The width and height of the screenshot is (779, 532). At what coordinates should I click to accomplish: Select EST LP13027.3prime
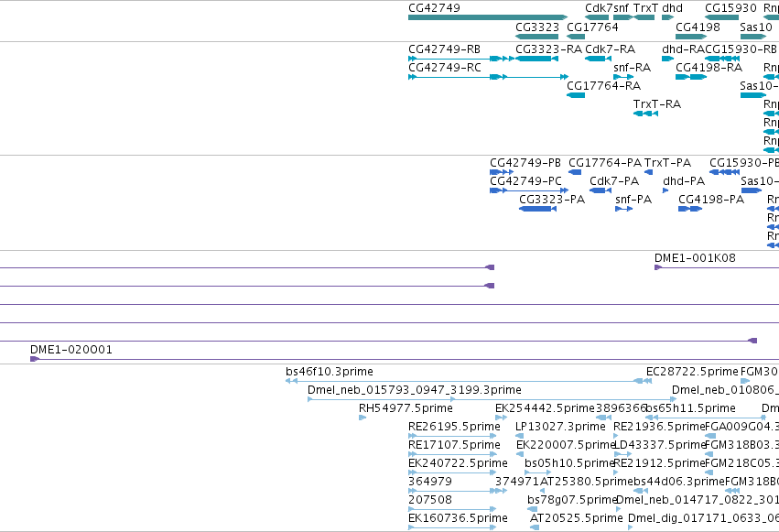tap(520, 436)
